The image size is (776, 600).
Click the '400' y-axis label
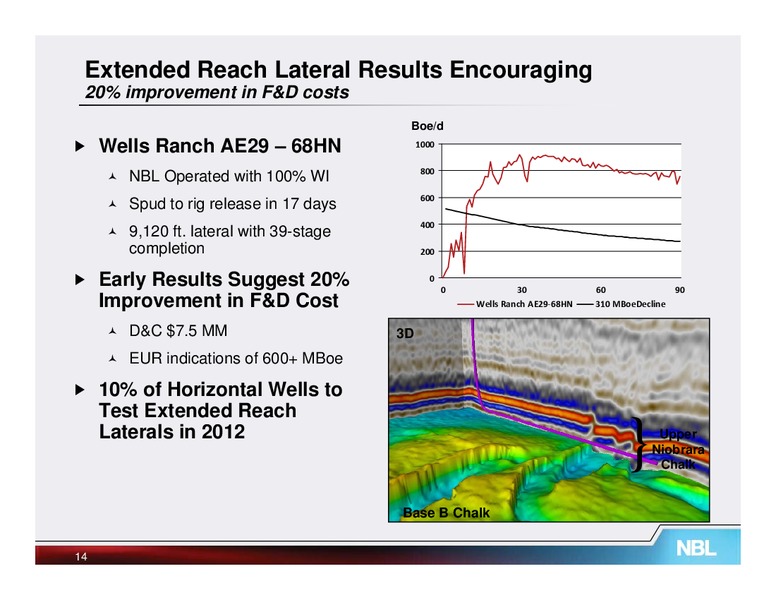427,225
